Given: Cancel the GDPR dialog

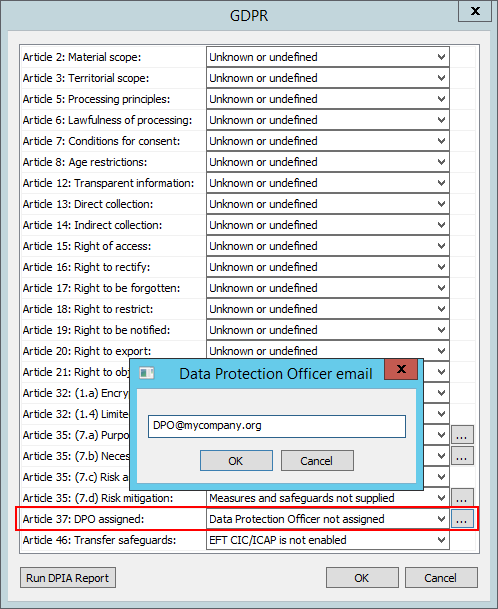Looking at the screenshot, I should (441, 578).
